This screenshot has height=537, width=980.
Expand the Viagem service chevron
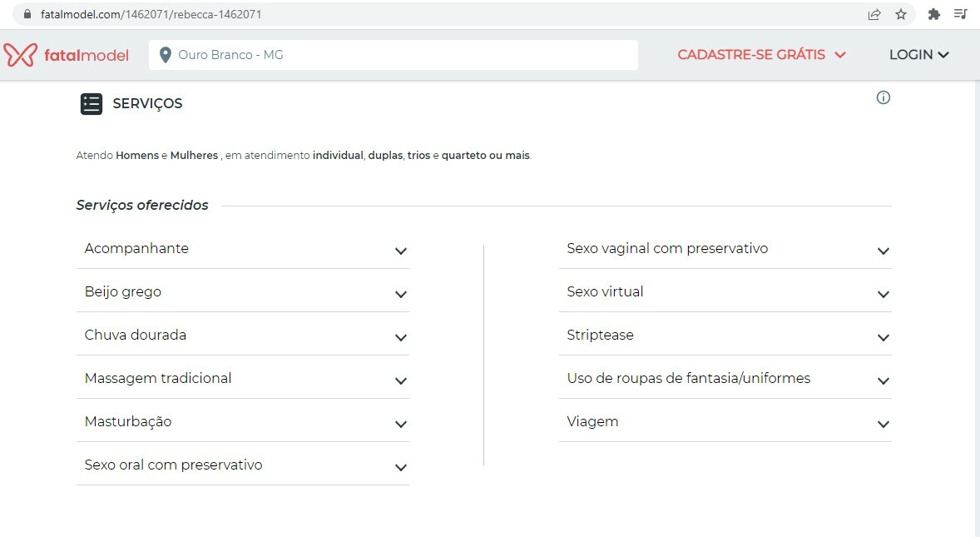click(883, 425)
